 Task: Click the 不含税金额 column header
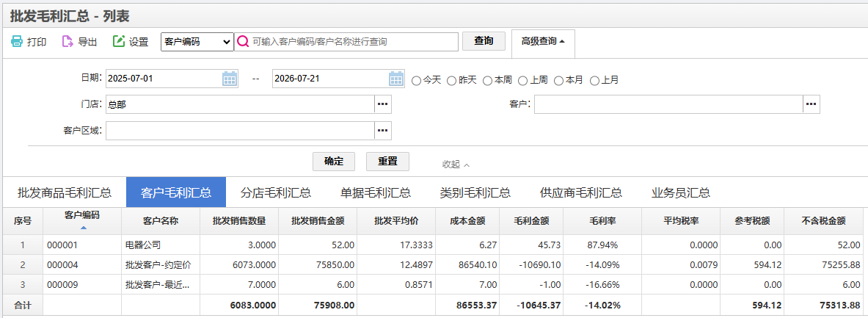[x=823, y=220]
